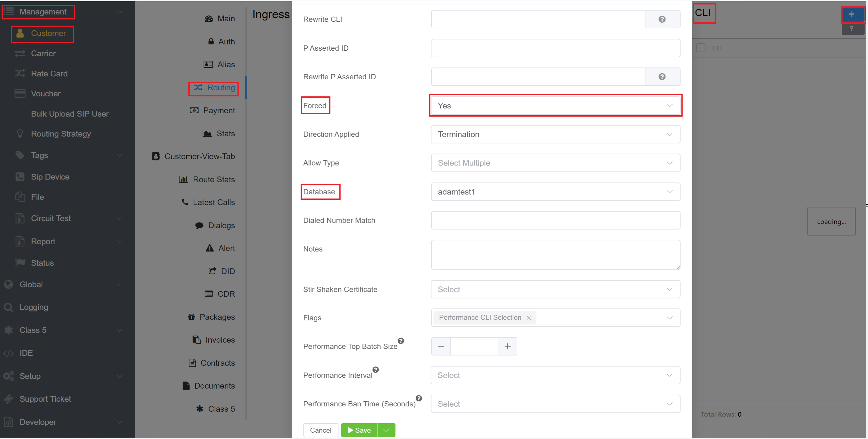Switch to the Payment tab
The height and width of the screenshot is (439, 868).
tap(213, 111)
